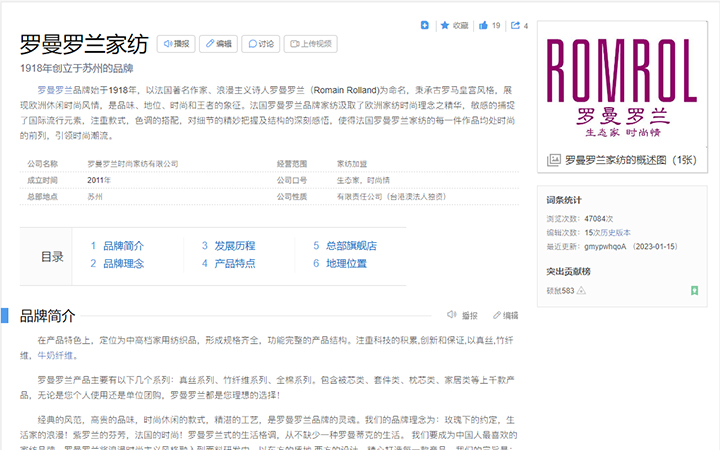Viewport: 720px width, 450px height.
Task: Click the triangle badge icon next to 硕鼠583
Action: [581, 291]
